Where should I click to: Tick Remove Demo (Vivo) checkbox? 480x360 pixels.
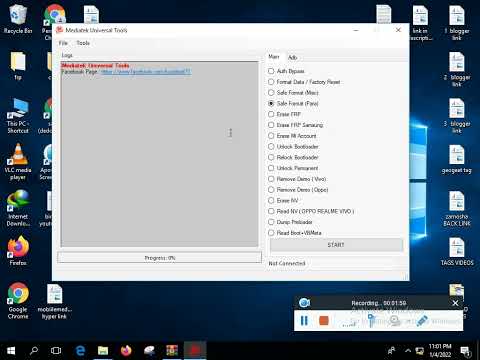(x=271, y=179)
